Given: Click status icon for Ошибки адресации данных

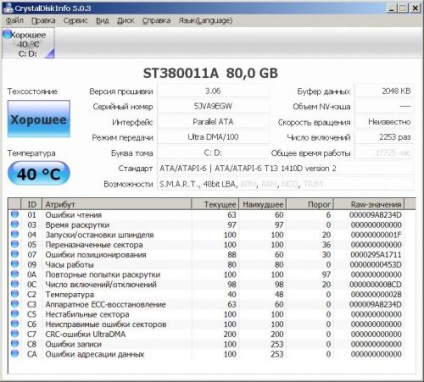Looking at the screenshot, I should pos(15,353).
